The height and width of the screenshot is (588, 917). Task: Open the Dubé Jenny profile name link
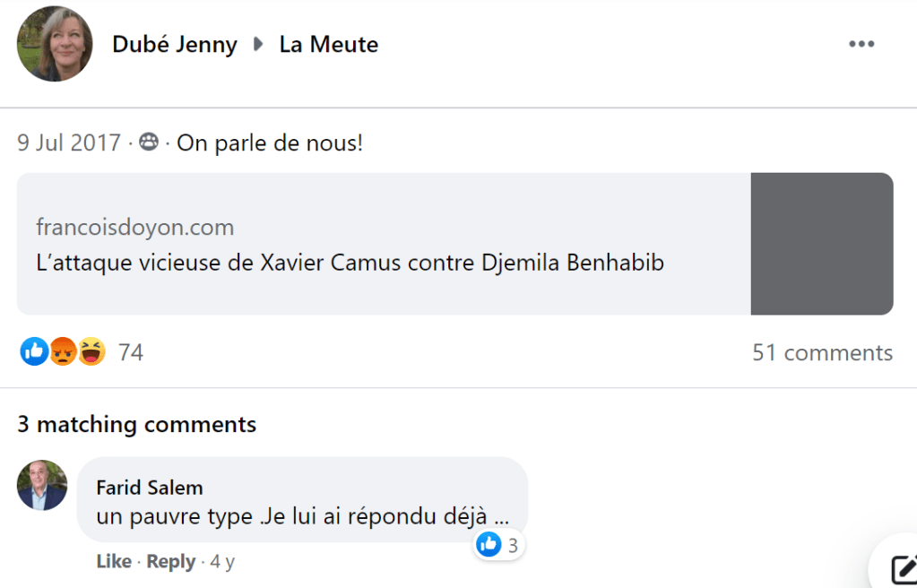[174, 44]
